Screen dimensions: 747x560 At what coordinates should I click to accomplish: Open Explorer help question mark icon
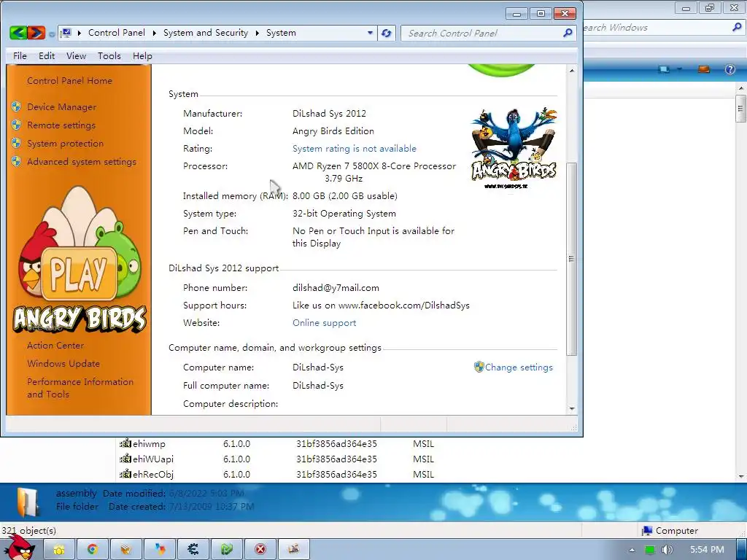tap(729, 69)
